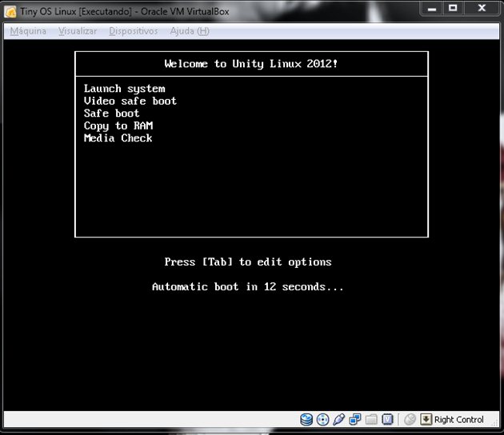Click the hard disk activity icon
The image size is (504, 435).
306,419
